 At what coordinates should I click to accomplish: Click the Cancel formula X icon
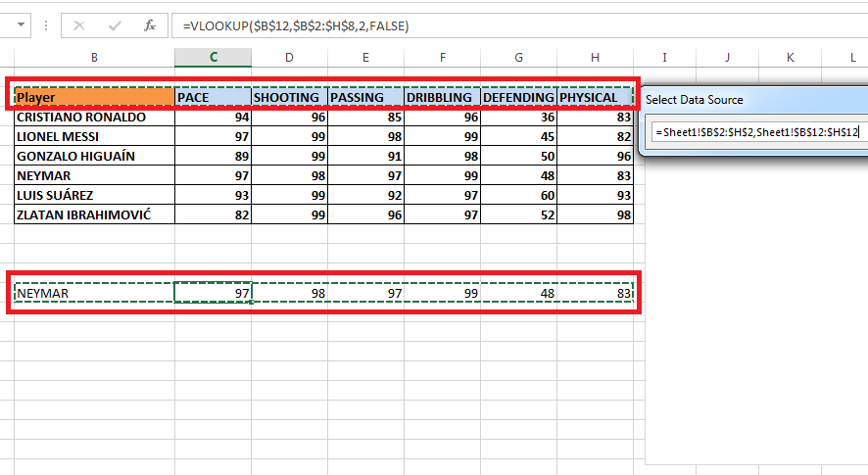click(x=79, y=25)
